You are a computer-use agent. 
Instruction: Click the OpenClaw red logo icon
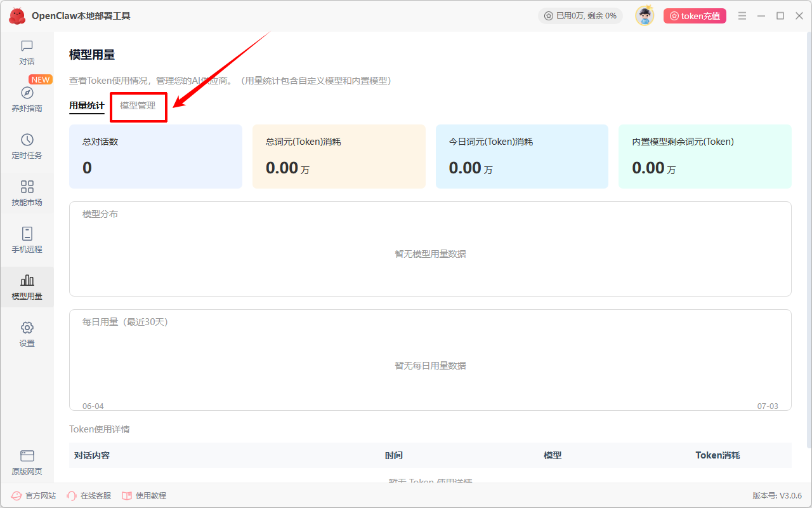click(x=17, y=16)
